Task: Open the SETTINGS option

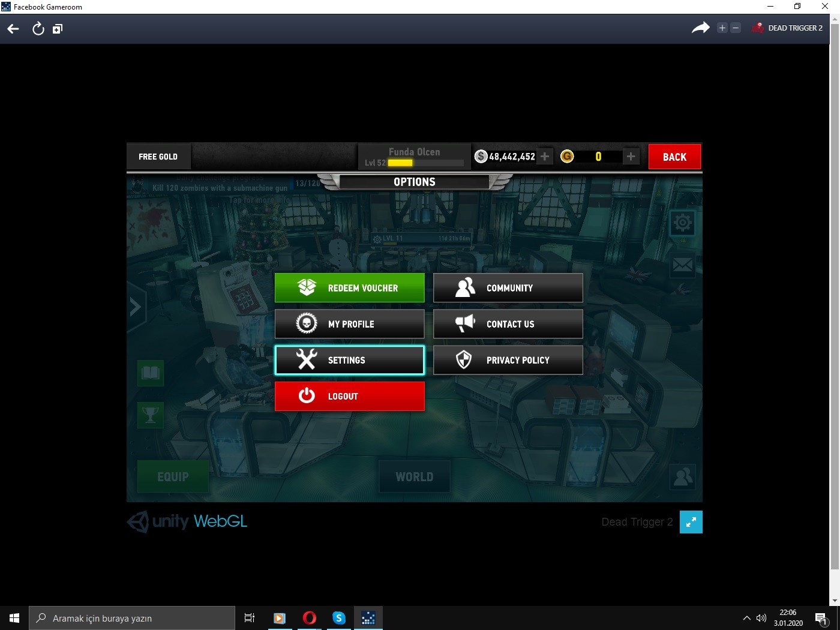Action: point(350,360)
